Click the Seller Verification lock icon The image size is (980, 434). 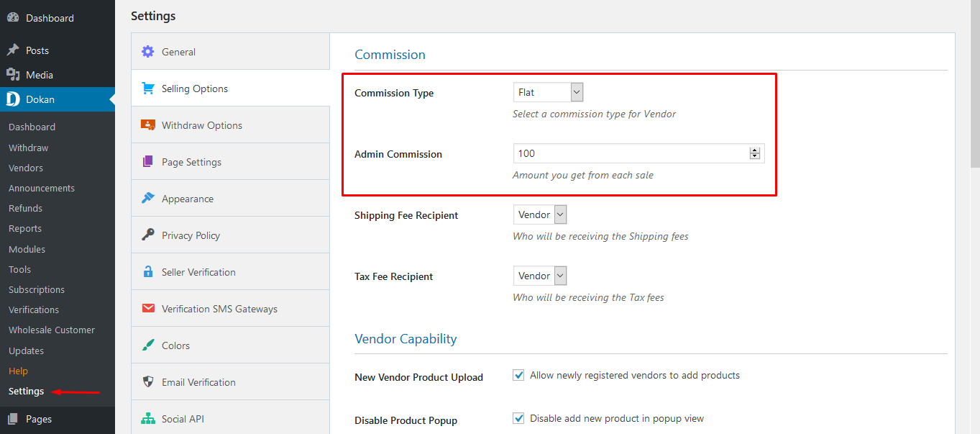point(148,272)
